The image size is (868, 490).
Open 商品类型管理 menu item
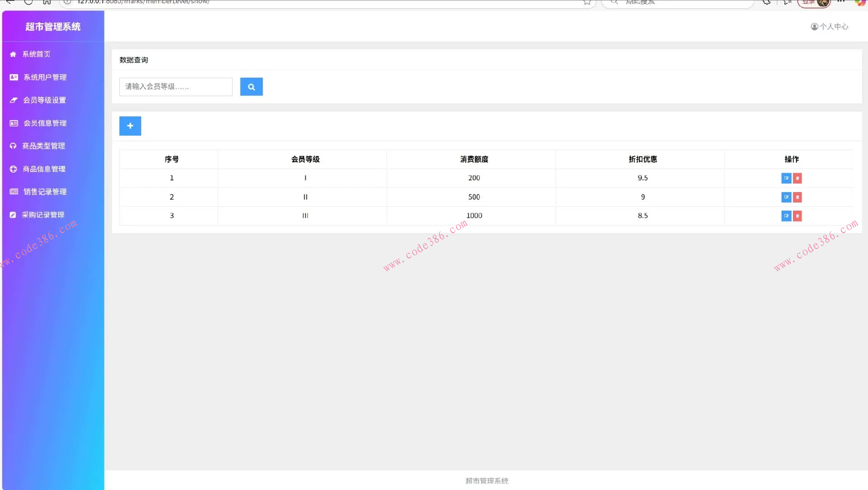[x=43, y=146]
